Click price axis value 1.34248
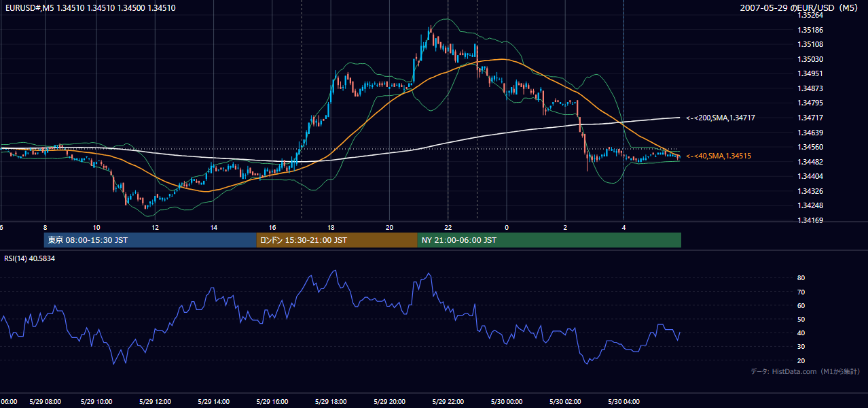 pyautogui.click(x=810, y=205)
